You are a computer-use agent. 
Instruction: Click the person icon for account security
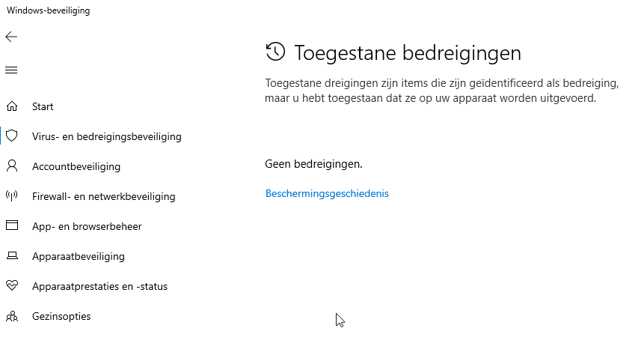pyautogui.click(x=12, y=166)
